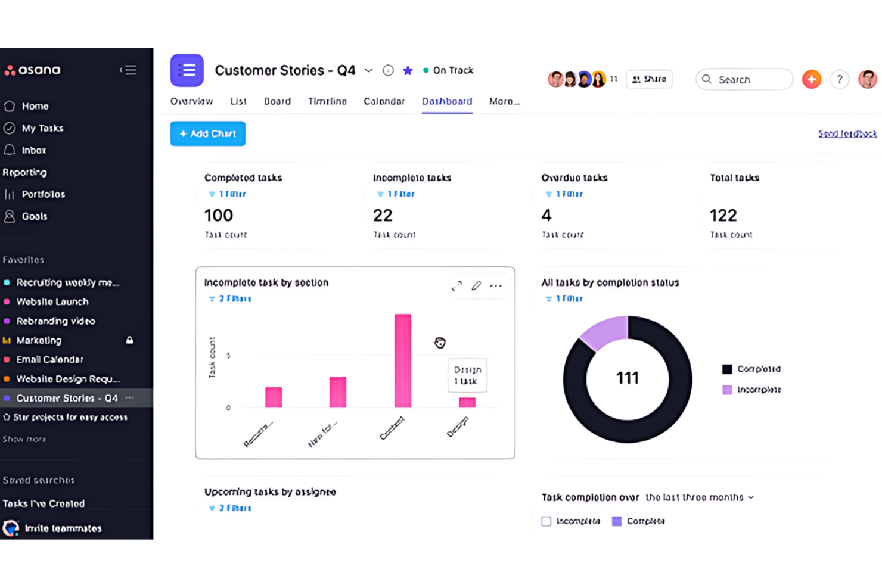Expand the last three months dropdown
Screen dimensions: 882x588
click(x=700, y=497)
